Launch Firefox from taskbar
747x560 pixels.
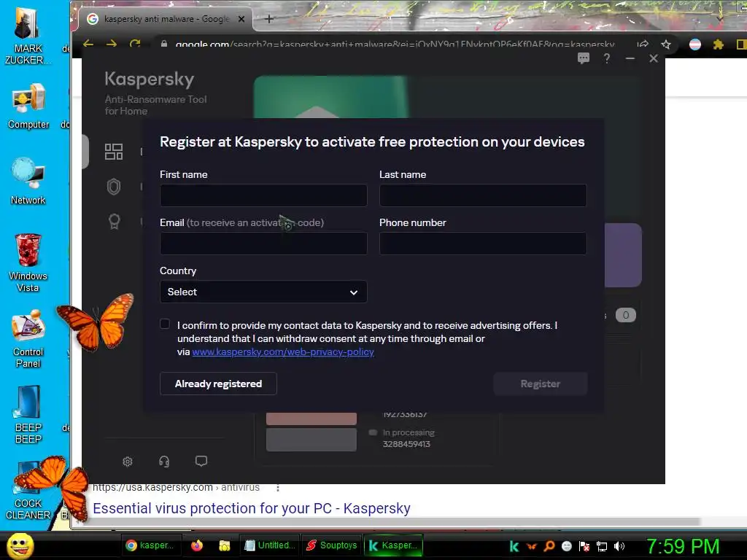(x=197, y=545)
